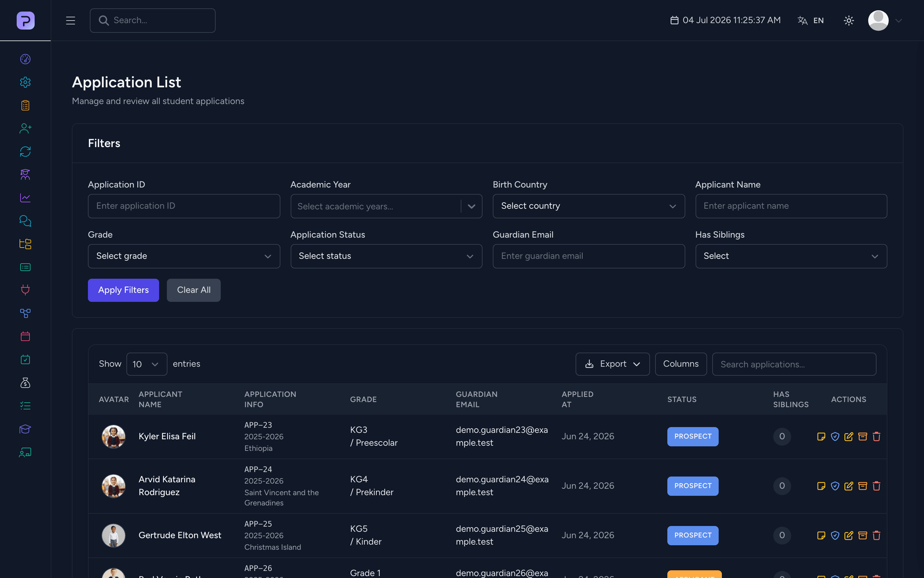Archive Arvid Katarina Rodriguez application
This screenshot has width=924, height=578.
862,486
